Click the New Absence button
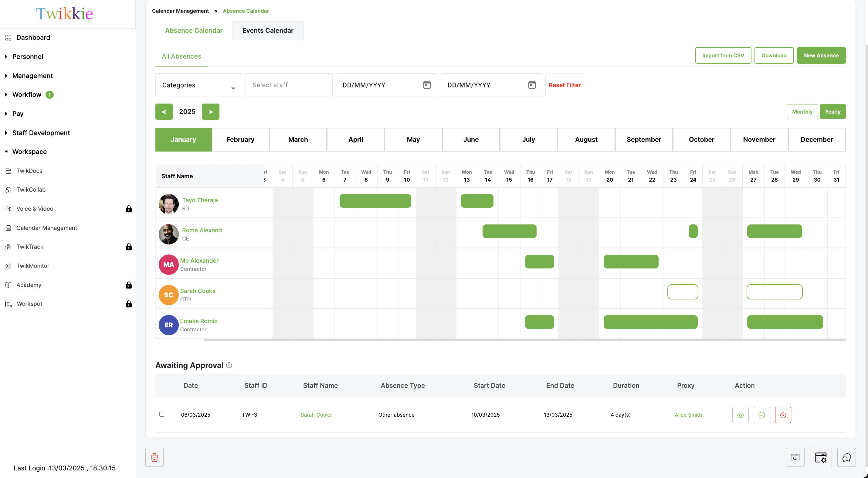 (821, 55)
